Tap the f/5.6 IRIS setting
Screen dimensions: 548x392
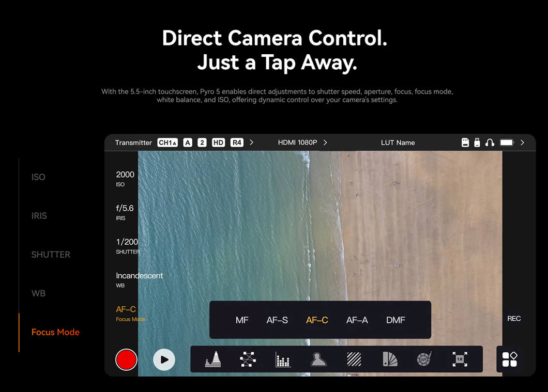[x=125, y=211]
